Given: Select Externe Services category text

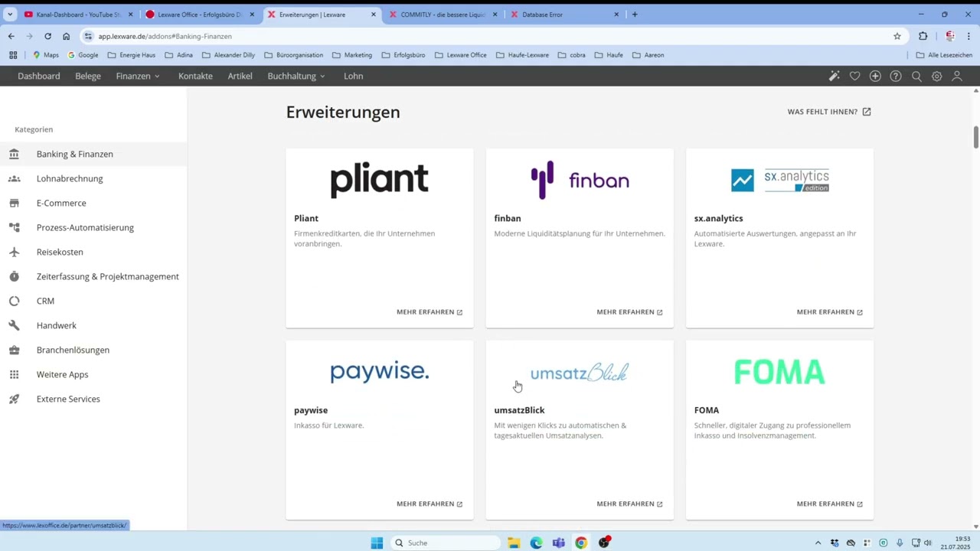Looking at the screenshot, I should pos(68,399).
